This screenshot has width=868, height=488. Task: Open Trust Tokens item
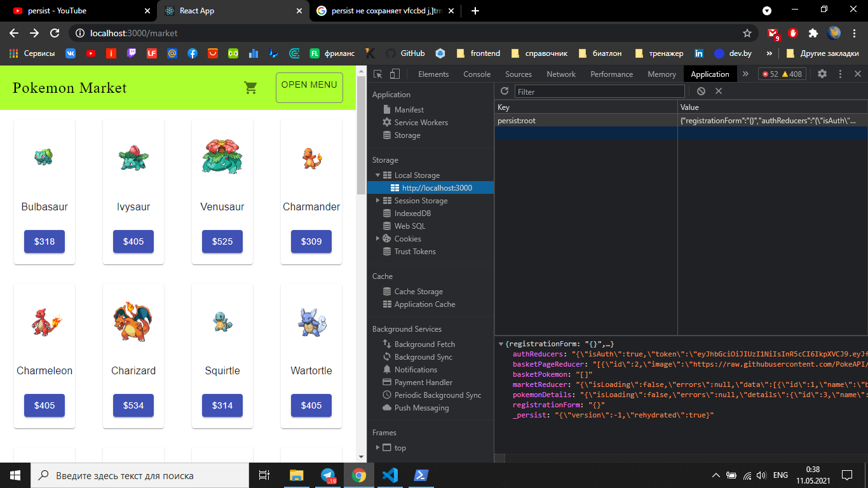coord(415,252)
